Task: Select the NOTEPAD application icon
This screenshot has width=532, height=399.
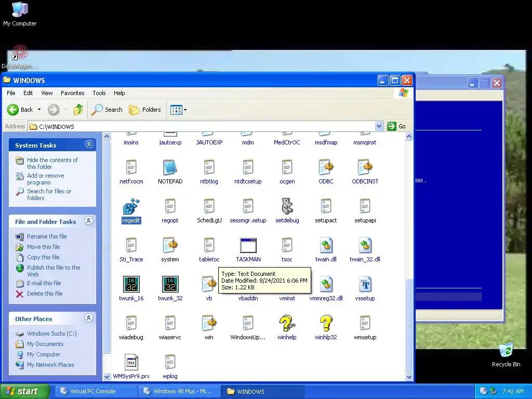Action: [x=170, y=168]
